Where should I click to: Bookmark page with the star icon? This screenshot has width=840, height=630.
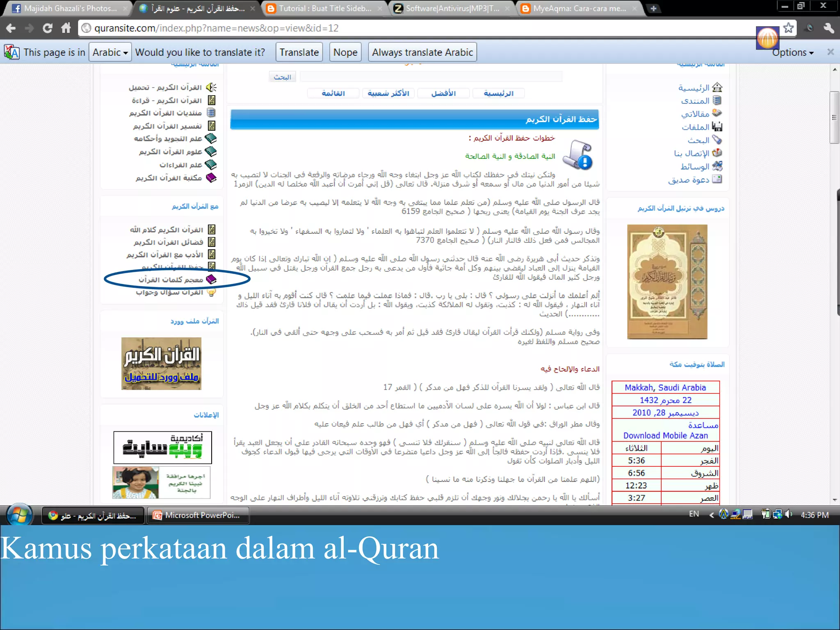tap(788, 28)
